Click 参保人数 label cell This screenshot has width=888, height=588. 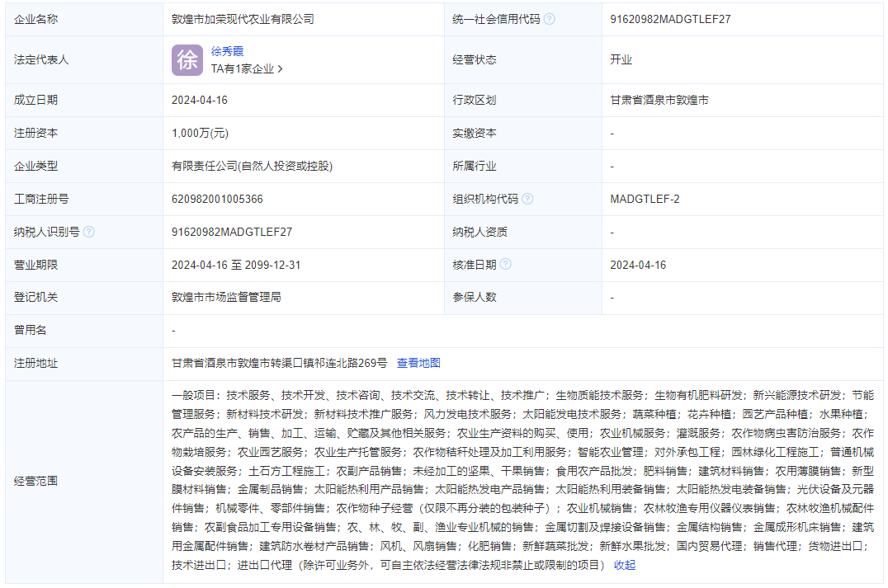522,297
